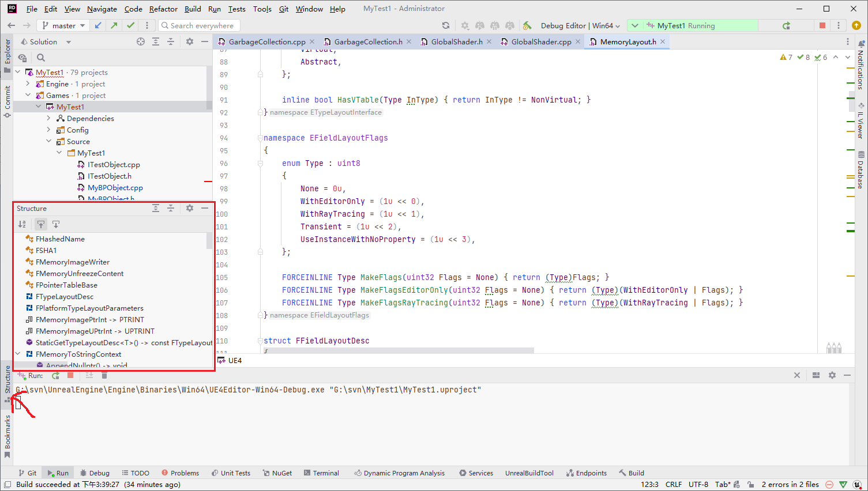Open the Git menu
The height and width of the screenshot is (491, 868).
284,9
